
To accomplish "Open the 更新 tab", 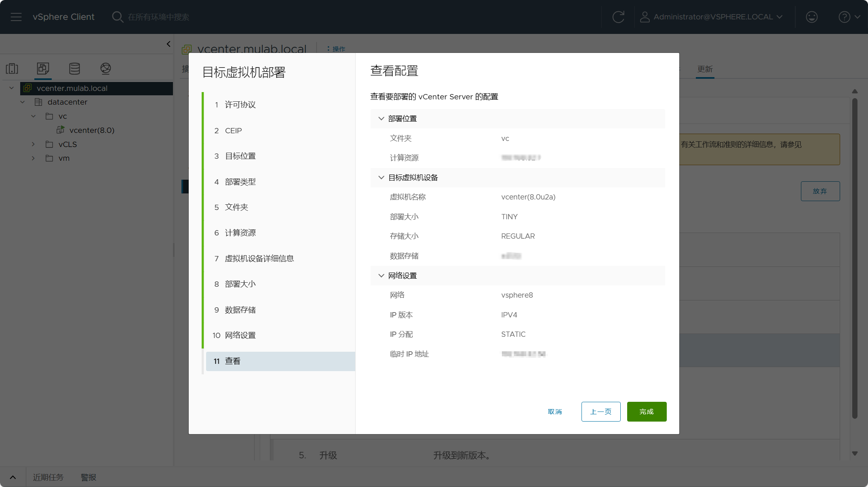I will tap(705, 69).
